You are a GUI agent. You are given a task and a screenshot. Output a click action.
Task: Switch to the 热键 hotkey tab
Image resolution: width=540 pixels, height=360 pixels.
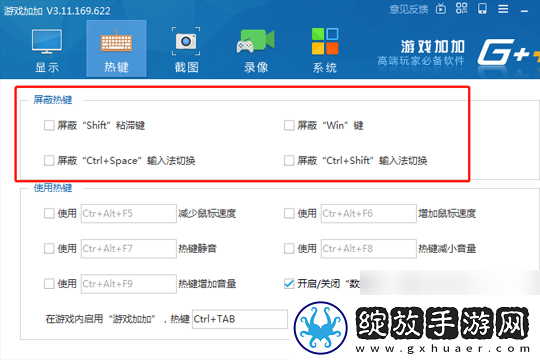click(116, 49)
